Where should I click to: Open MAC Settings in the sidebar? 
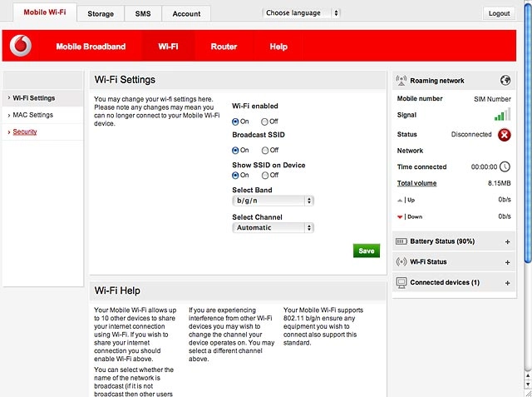(x=33, y=115)
